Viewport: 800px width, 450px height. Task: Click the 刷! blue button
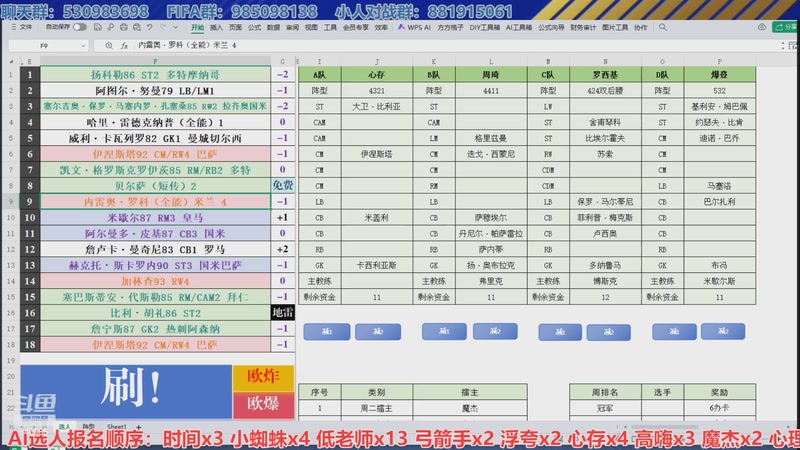(126, 392)
